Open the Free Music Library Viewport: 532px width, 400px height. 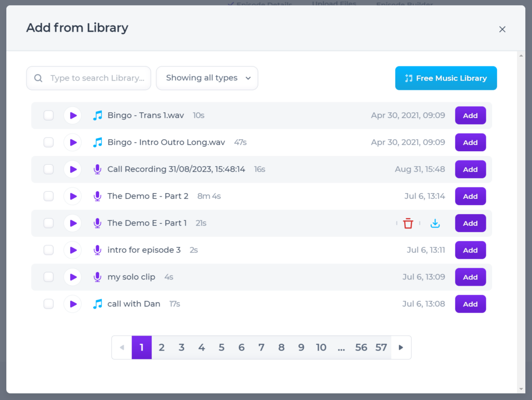[x=446, y=78]
